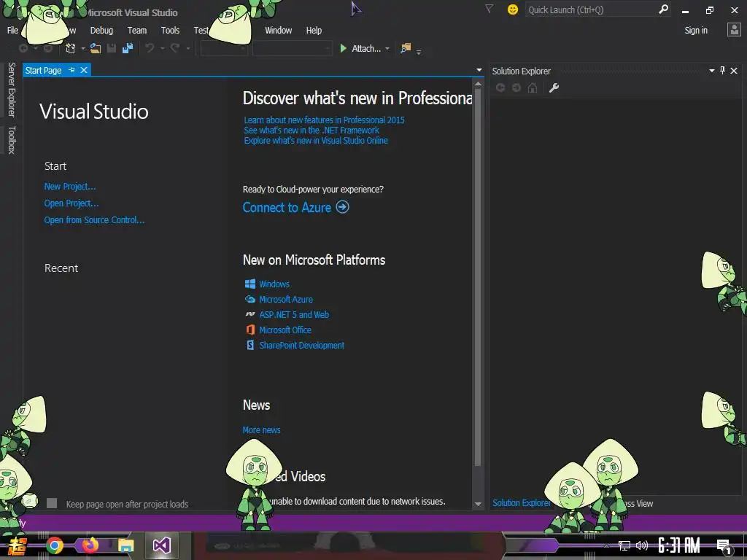Open the Window menu
Screen dimensions: 747x560
(x=278, y=30)
